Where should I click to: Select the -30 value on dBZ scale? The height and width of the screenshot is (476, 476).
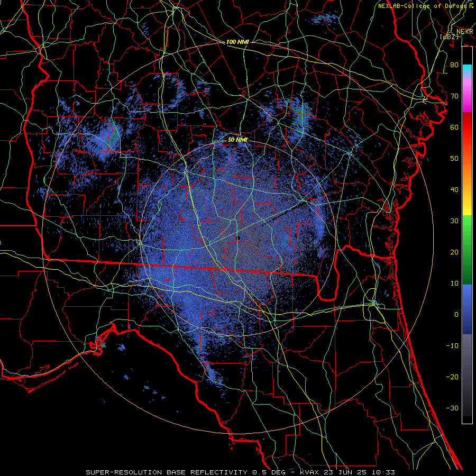click(452, 408)
